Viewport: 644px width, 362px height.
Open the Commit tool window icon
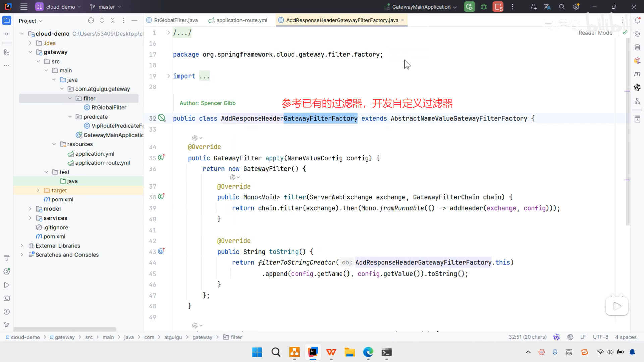click(x=7, y=34)
